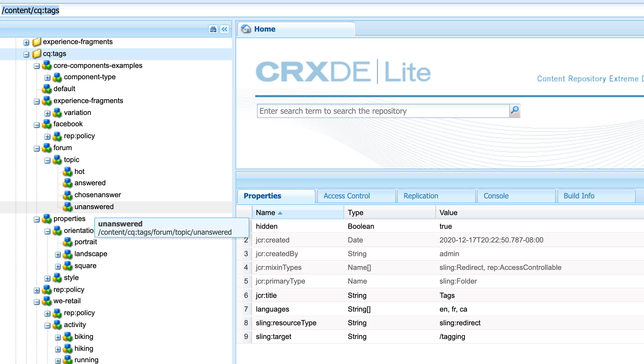This screenshot has width=644, height=364.
Task: Open the Console tab
Action: (x=496, y=196)
